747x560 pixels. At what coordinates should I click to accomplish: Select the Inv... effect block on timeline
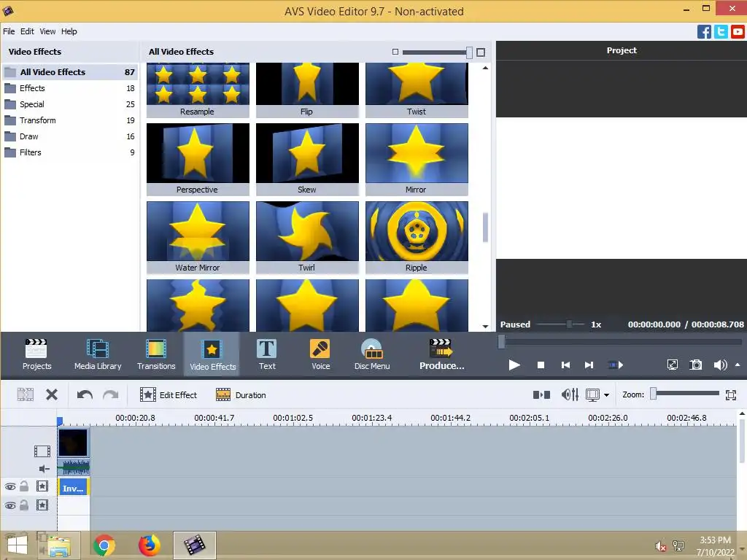(74, 488)
